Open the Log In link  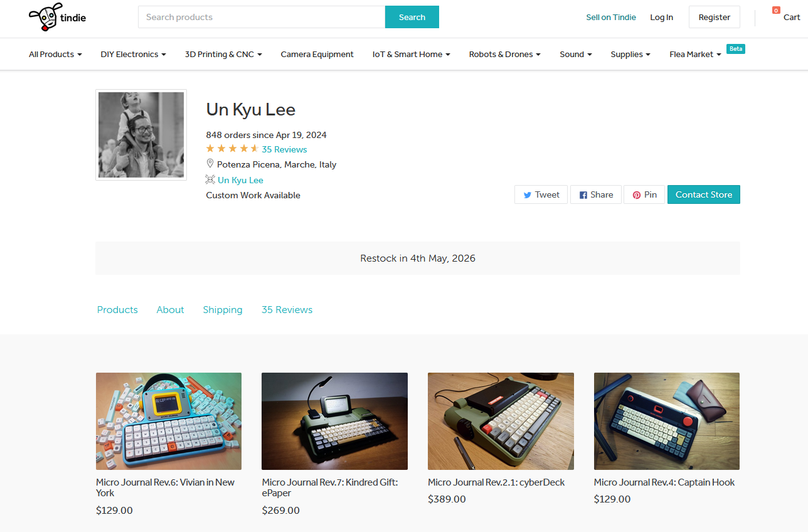point(661,18)
